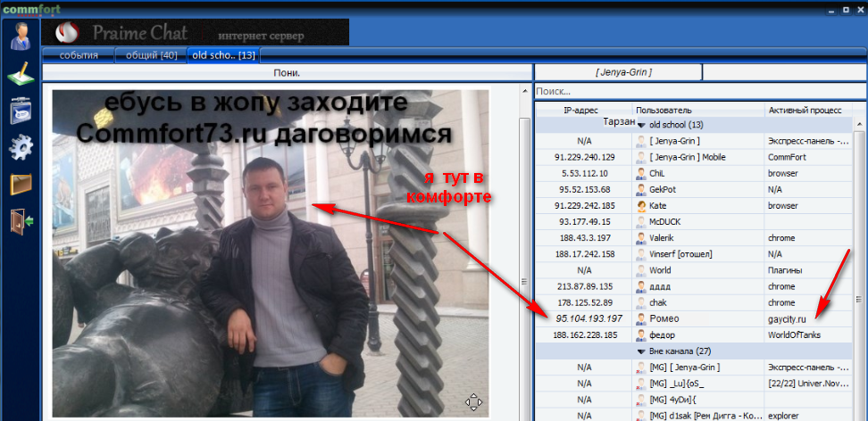
Task: Select the old scho.. [13] tab
Action: point(223,55)
